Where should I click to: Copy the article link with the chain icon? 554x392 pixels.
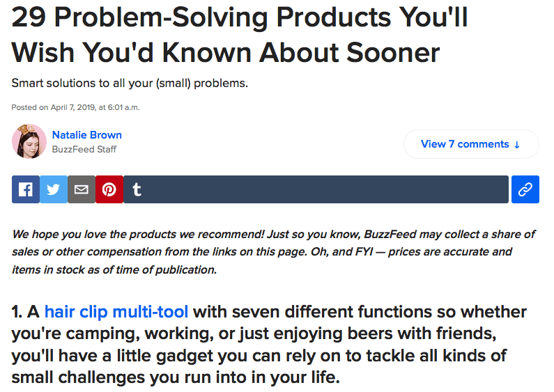coord(525,189)
